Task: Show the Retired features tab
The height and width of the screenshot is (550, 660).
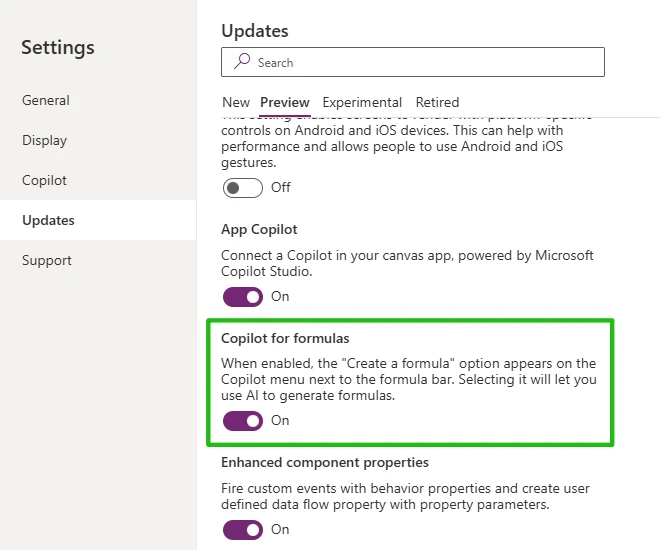Action: [437, 102]
